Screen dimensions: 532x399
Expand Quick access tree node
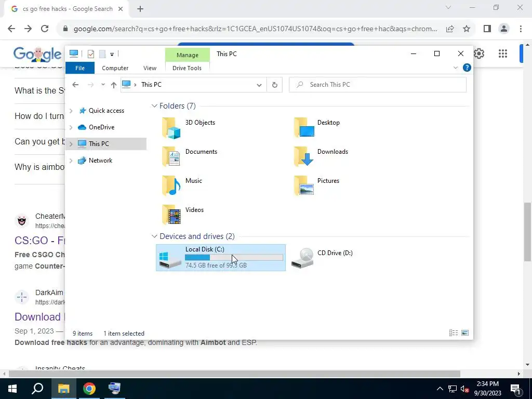71,111
